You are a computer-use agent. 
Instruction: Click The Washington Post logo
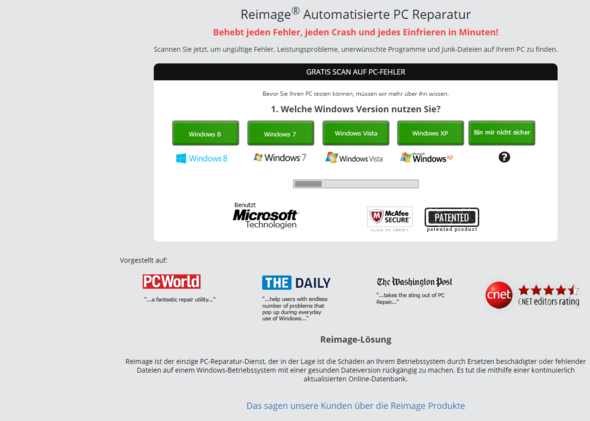coord(414,282)
